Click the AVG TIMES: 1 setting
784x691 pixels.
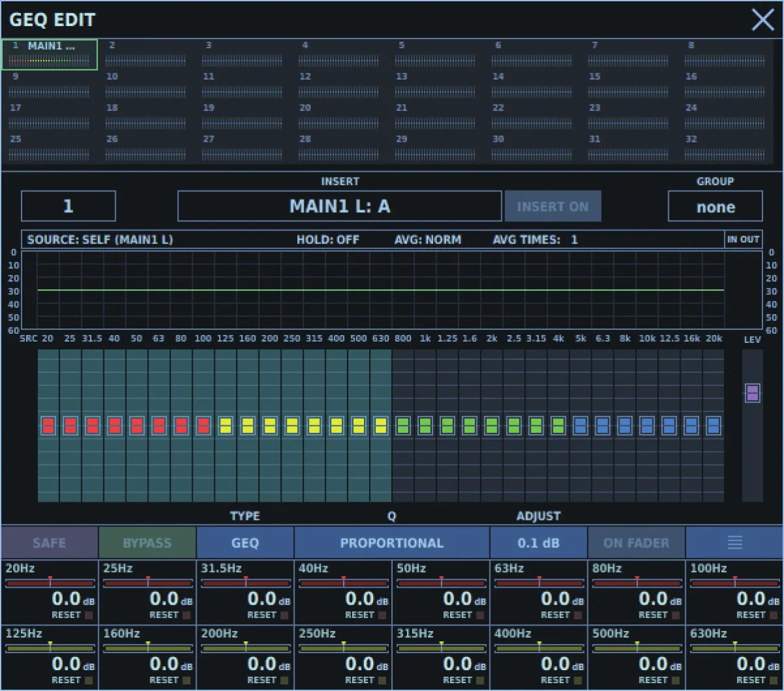click(x=535, y=240)
